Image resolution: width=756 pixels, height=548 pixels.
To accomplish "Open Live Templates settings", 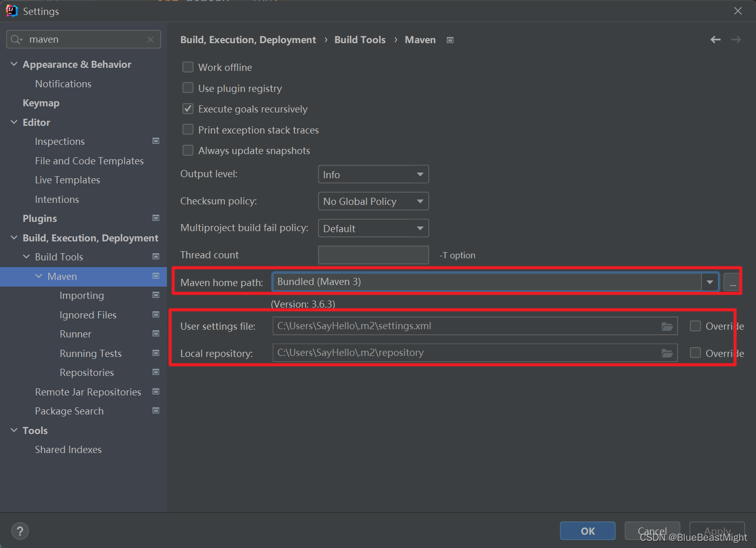I will pyautogui.click(x=67, y=180).
